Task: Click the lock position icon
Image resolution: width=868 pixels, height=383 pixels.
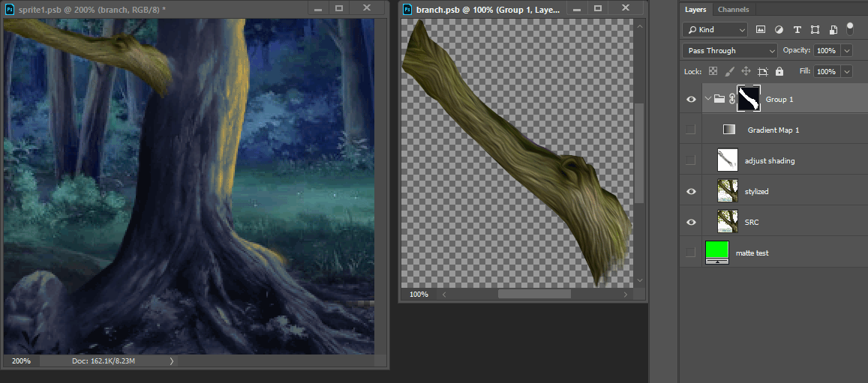Action: [746, 71]
